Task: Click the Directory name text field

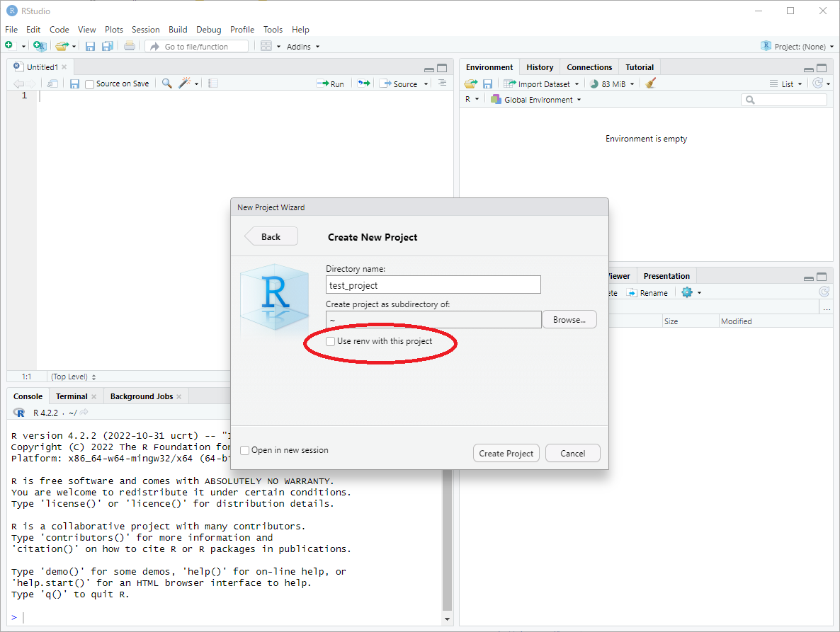Action: click(x=433, y=285)
